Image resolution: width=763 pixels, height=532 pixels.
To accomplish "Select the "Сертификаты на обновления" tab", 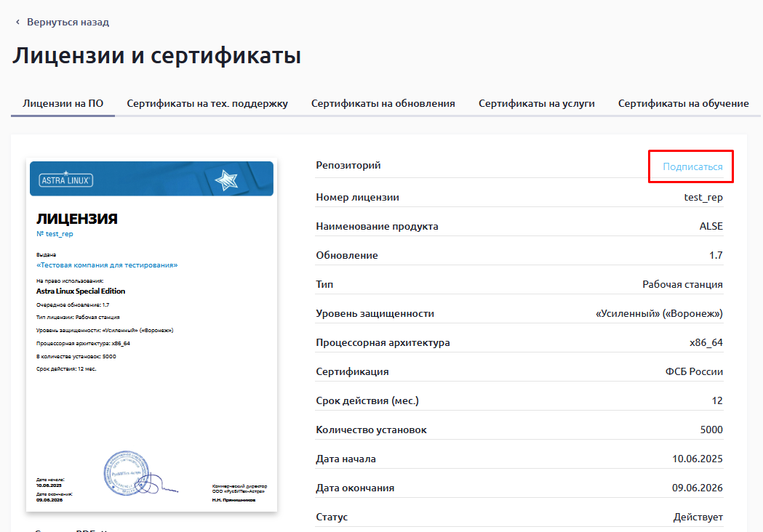I will 383,103.
